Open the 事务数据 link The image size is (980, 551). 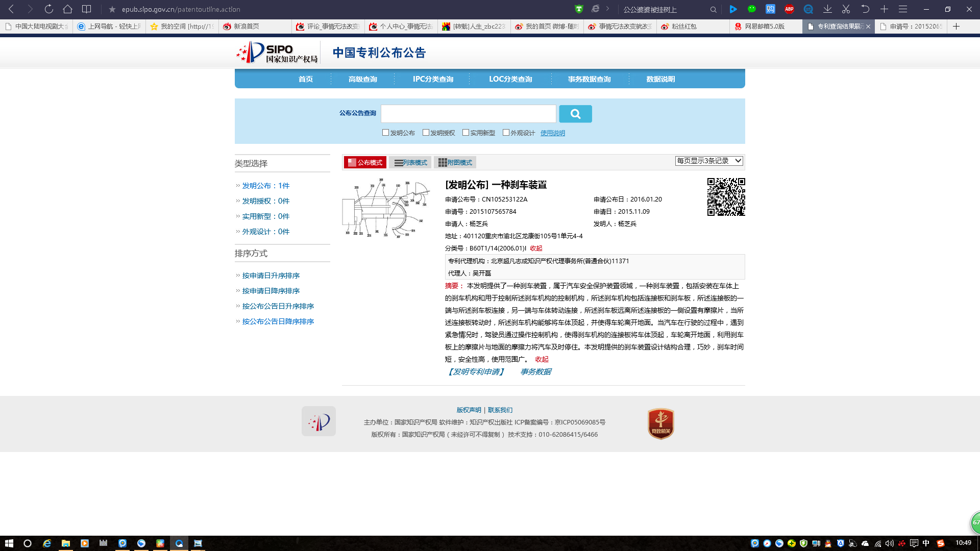point(535,372)
